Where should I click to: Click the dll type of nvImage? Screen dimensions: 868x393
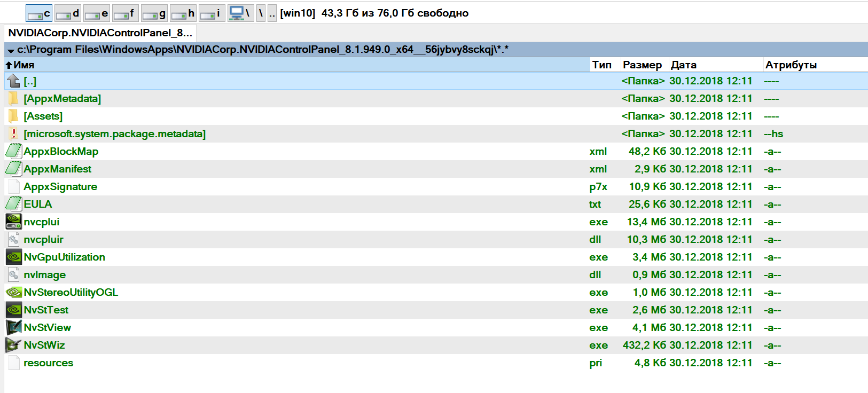(x=595, y=274)
